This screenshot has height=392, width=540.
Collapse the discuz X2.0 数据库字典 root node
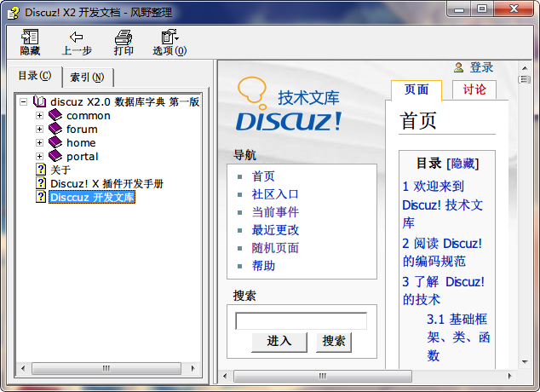[23, 102]
